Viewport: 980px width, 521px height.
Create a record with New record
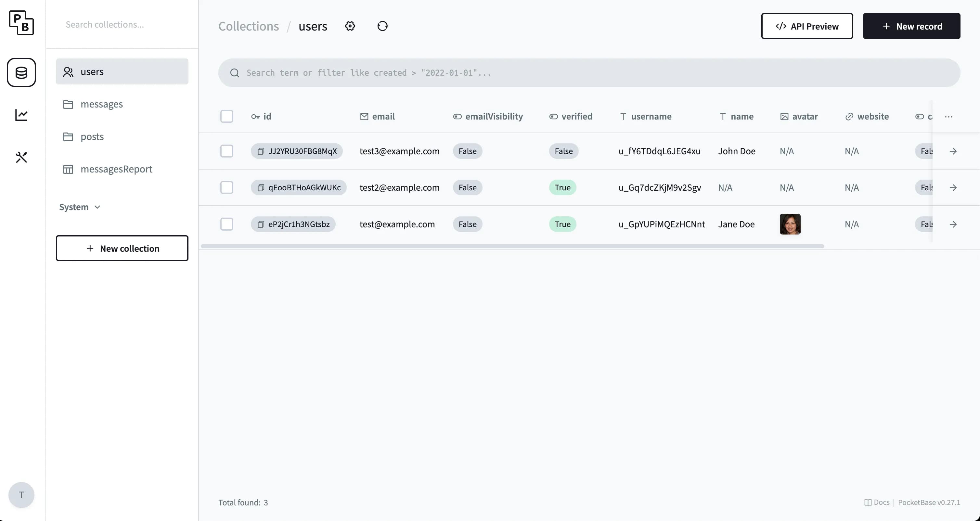pos(912,26)
